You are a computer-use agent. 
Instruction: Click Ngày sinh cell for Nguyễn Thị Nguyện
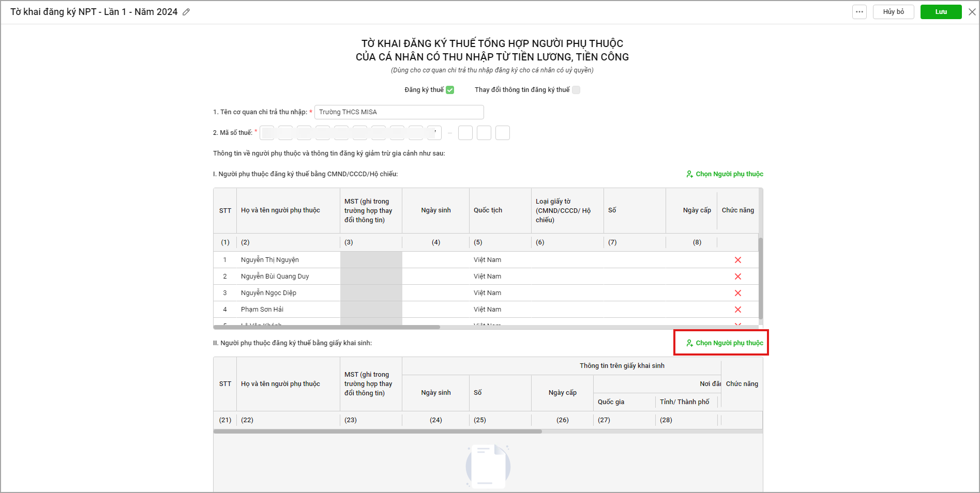[435, 260]
